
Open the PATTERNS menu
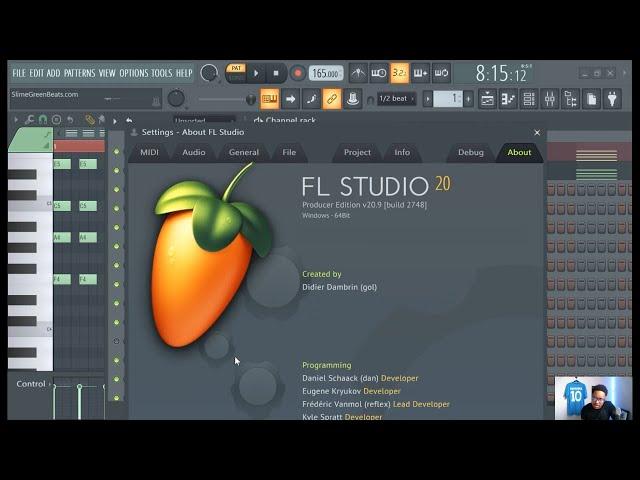80,73
